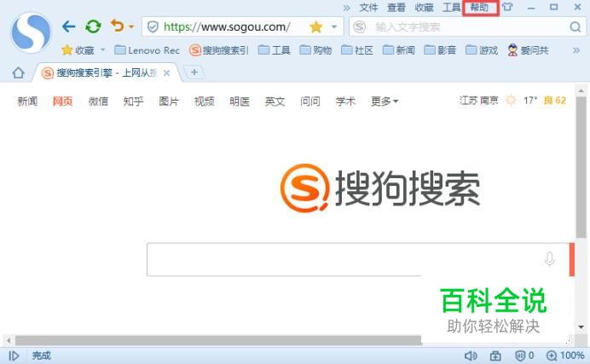Screen dimensions: 590x364
Task: Expand the address bar dropdown arrow
Action: pos(333,27)
